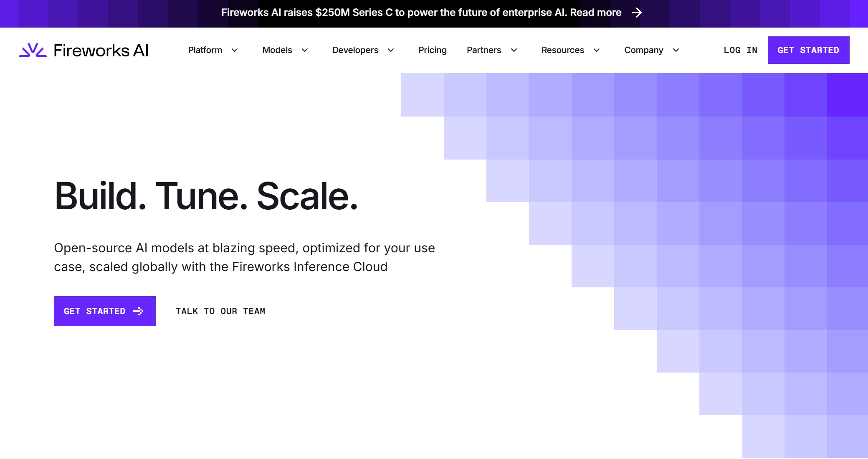This screenshot has height=459, width=868.
Task: Click the Fireworks AI spark logo icon
Action: coord(33,51)
